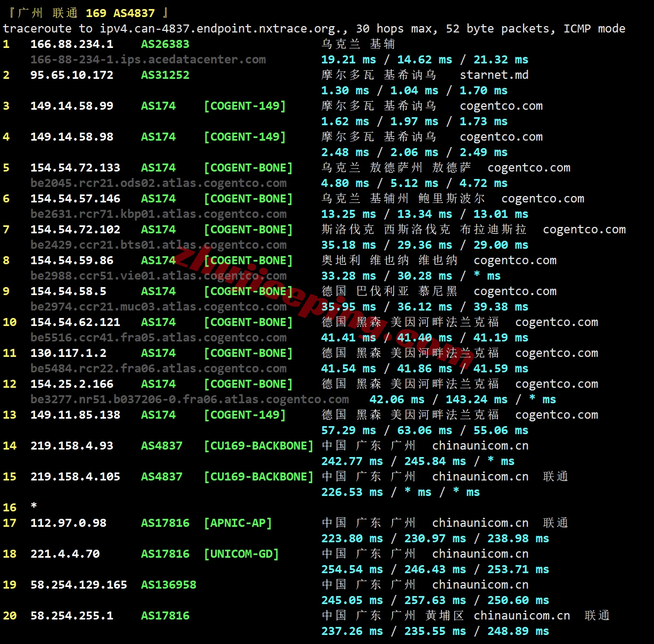Select [UNICOM-GD] tag on hop 18
Image resolution: width=654 pixels, height=644 pixels.
(241, 554)
